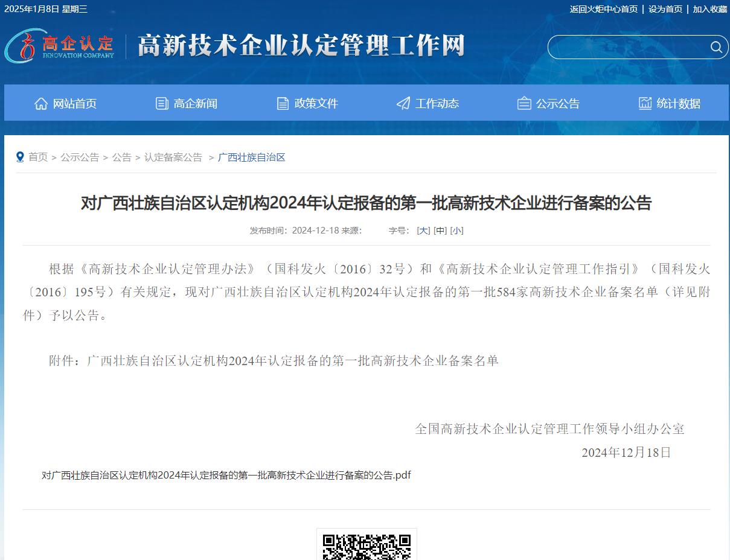Open the 公示公告 breadcrumb link
730x560 pixels.
click(80, 157)
